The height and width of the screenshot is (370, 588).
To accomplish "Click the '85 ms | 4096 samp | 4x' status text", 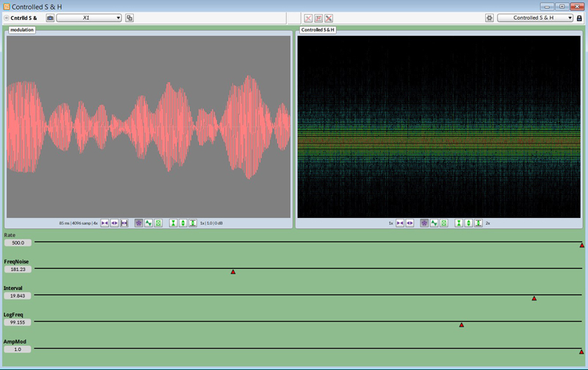I will click(x=79, y=223).
